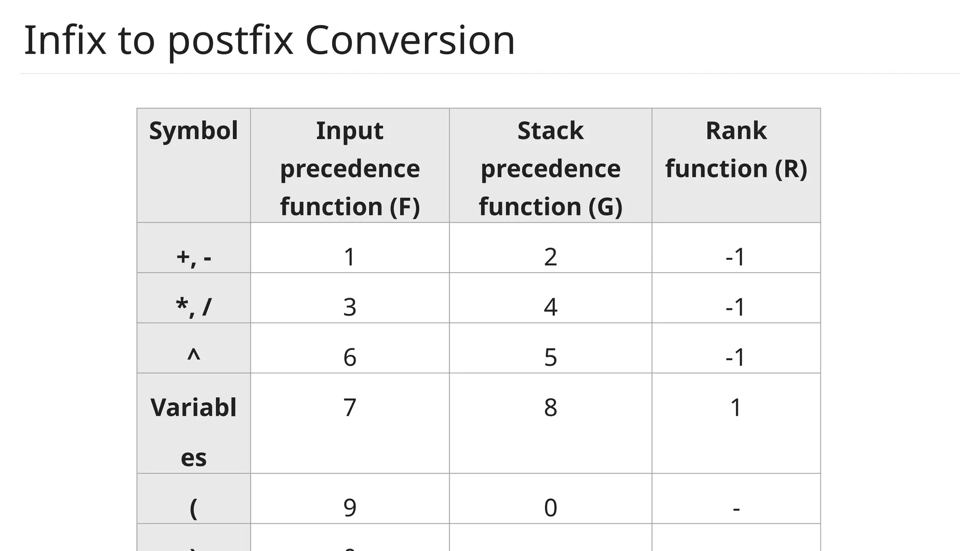Select stack precedence value 5 for caret
The height and width of the screenshot is (551, 980).
(550, 357)
